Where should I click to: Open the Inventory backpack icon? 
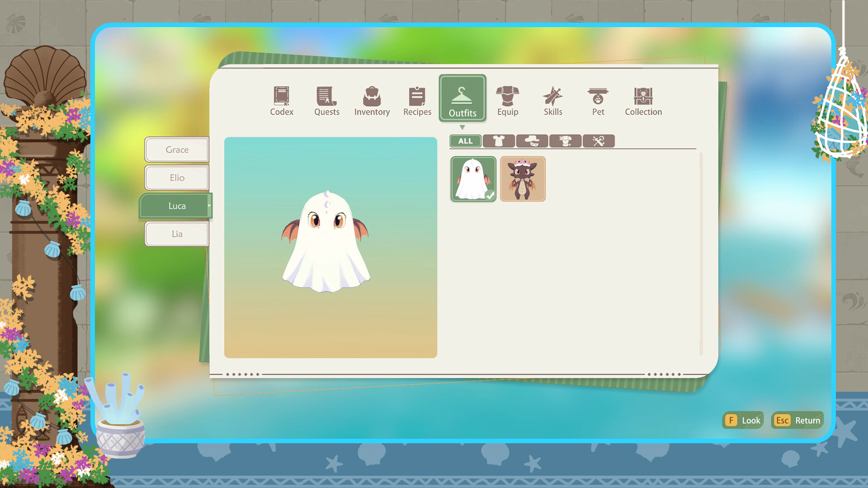(372, 97)
